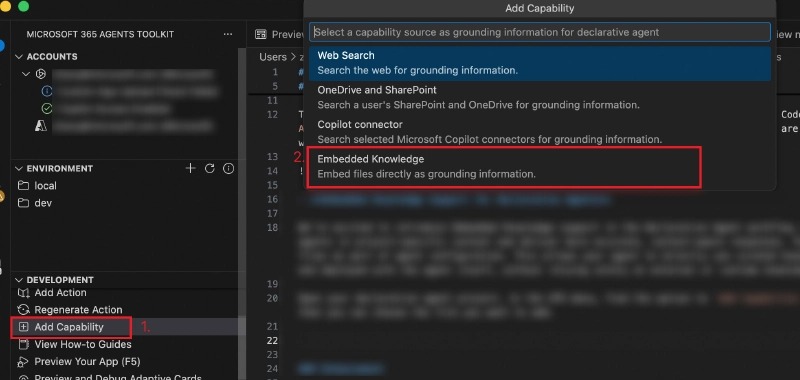Click the blue info status icon under accounts

click(47, 91)
